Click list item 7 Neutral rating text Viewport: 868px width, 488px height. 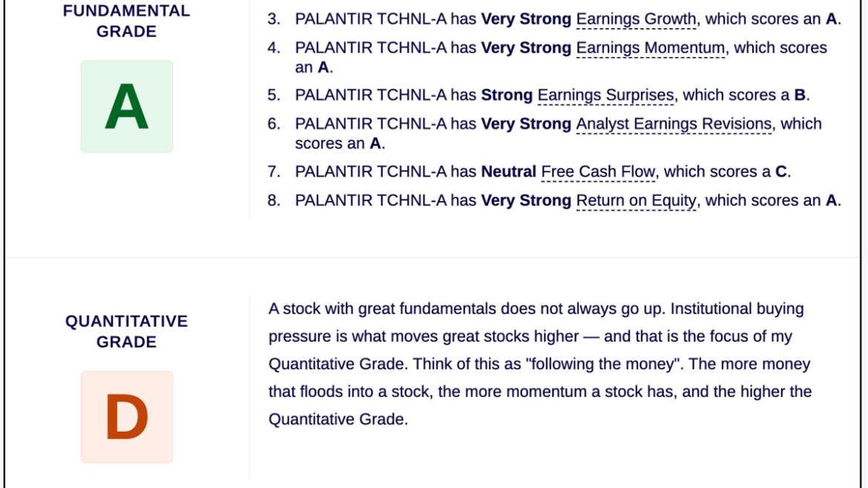pyautogui.click(x=509, y=171)
